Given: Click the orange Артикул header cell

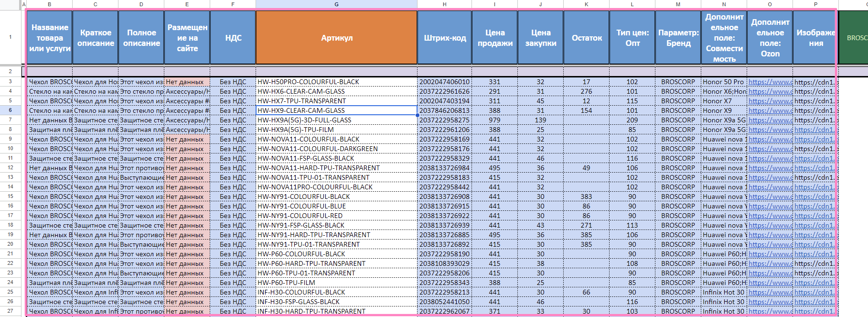Looking at the screenshot, I should (336, 38).
